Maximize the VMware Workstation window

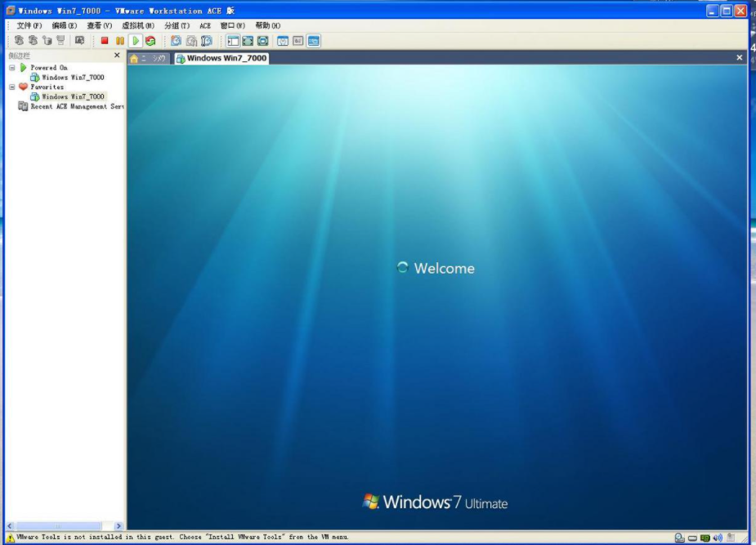(x=727, y=11)
